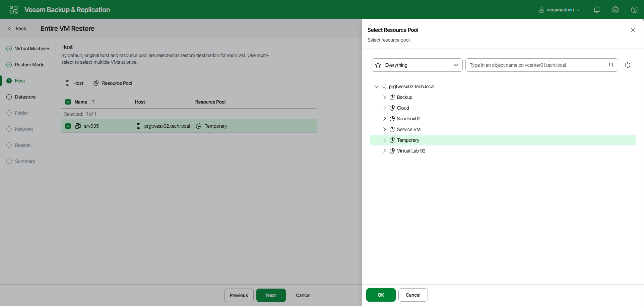
Task: Open the Everything filter dropdown
Action: (417, 65)
